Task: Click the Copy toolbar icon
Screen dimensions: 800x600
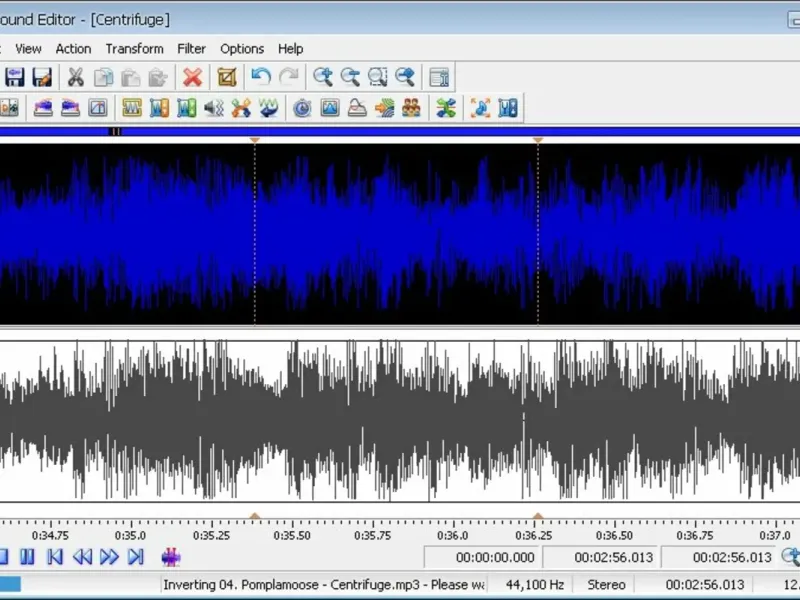Action: coord(103,77)
